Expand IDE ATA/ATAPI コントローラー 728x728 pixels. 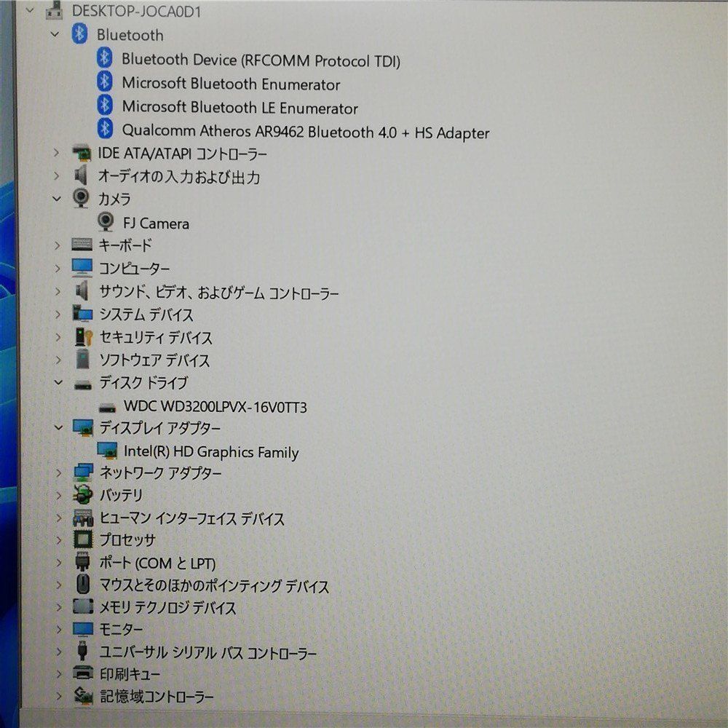pyautogui.click(x=57, y=152)
